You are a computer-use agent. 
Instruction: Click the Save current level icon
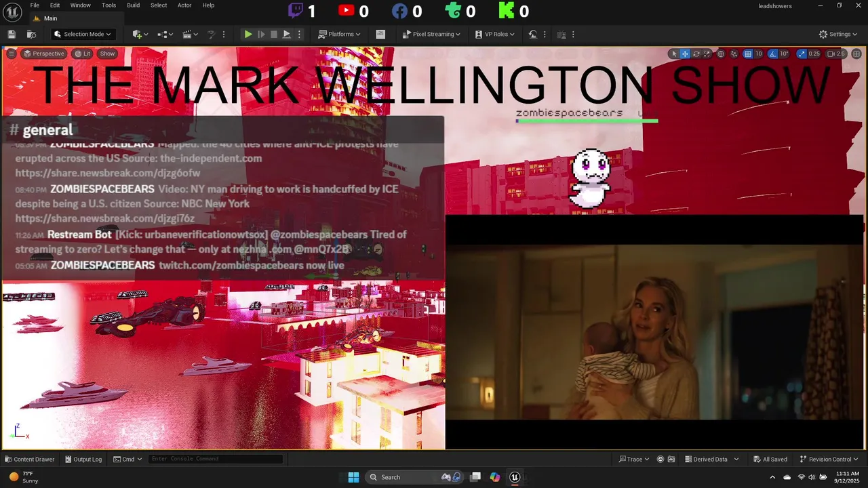pos(12,34)
